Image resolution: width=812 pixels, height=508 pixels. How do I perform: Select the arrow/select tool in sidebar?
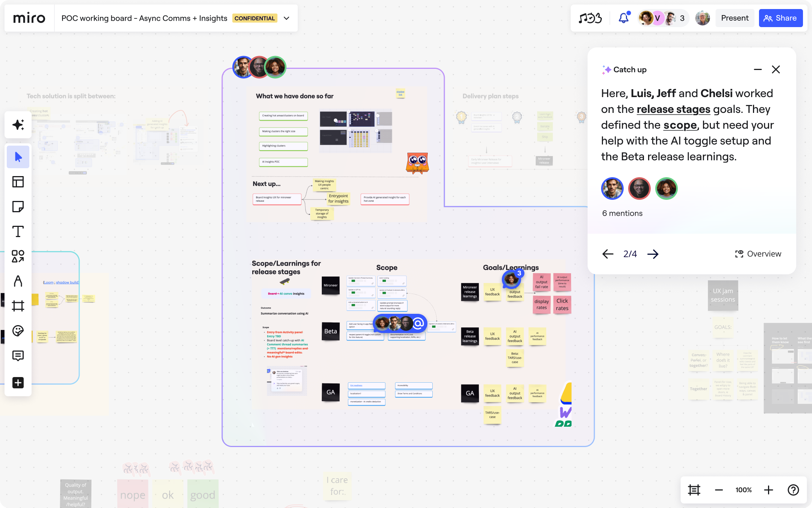pos(17,157)
